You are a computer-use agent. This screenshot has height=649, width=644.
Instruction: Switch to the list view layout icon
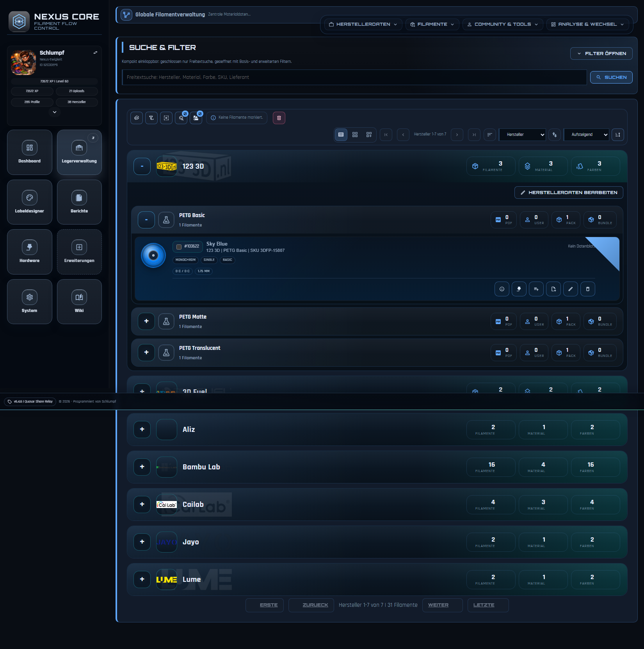(341, 135)
